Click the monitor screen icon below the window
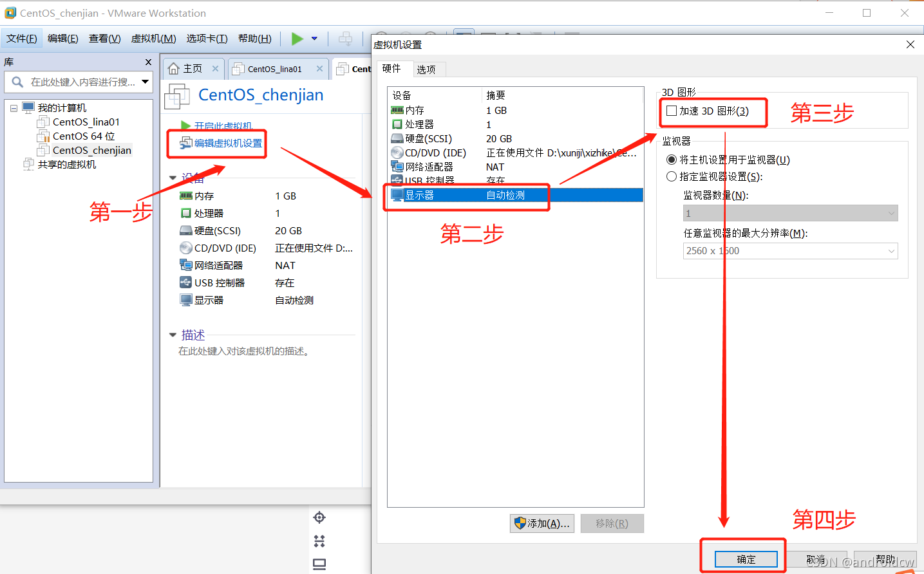Image resolution: width=924 pixels, height=574 pixels. [319, 564]
